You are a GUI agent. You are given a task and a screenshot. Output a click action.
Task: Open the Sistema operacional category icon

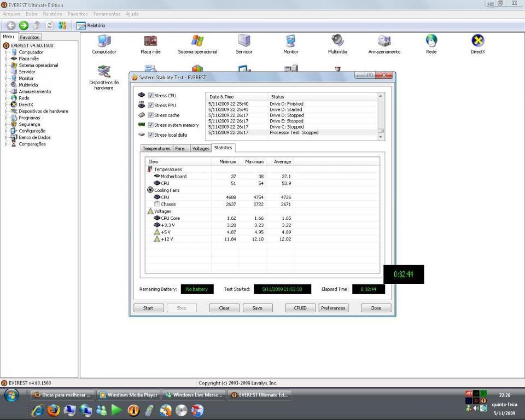tap(197, 44)
